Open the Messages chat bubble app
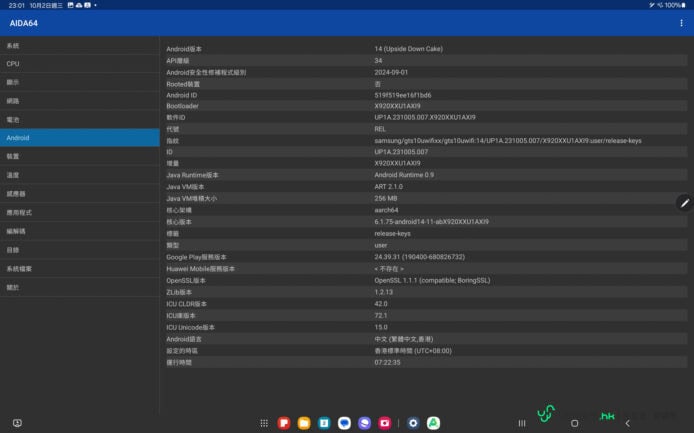The height and width of the screenshot is (433, 694). pos(344,423)
